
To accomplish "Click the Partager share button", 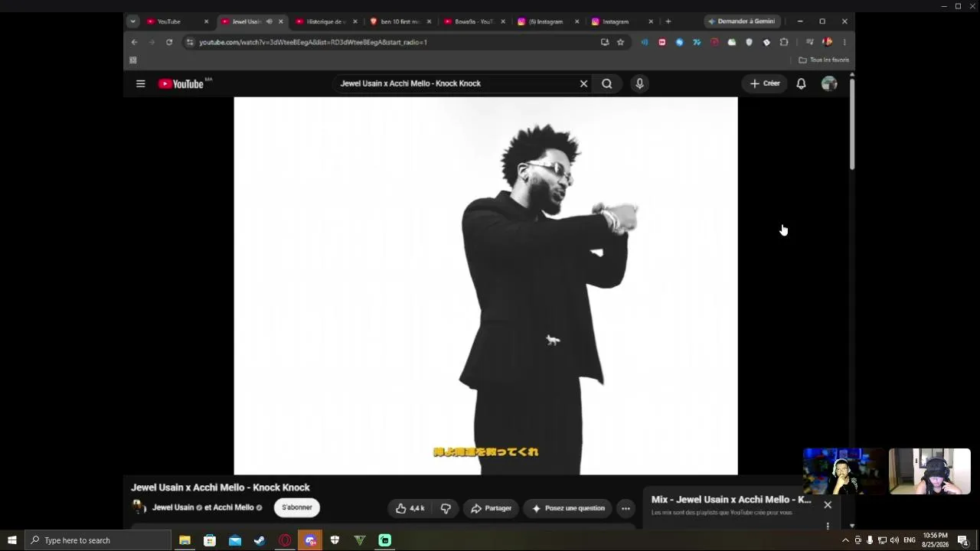I will (492, 508).
